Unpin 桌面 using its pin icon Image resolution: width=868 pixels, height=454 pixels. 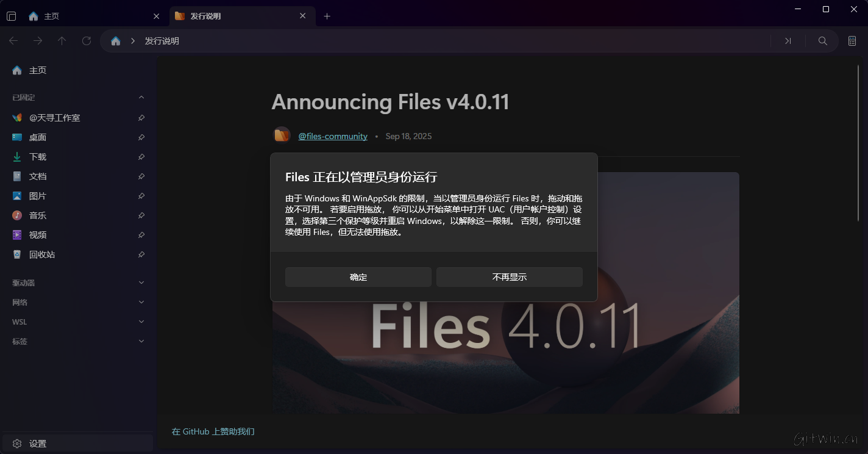141,137
